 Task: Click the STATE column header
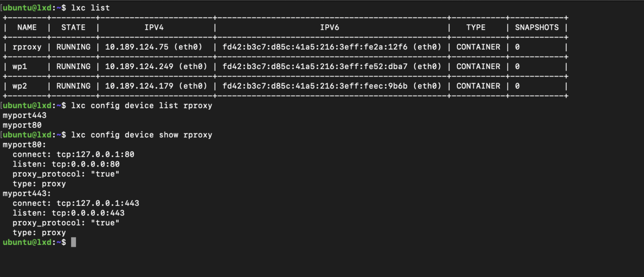click(x=73, y=28)
